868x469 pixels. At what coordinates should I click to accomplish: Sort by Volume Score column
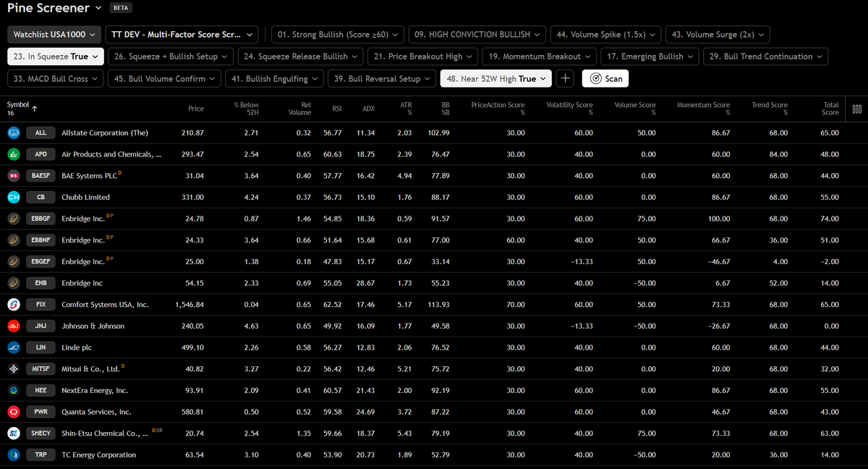point(635,109)
